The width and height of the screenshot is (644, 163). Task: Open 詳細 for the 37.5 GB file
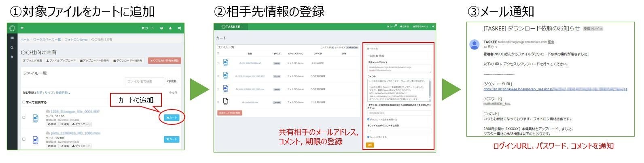[x=52, y=124]
